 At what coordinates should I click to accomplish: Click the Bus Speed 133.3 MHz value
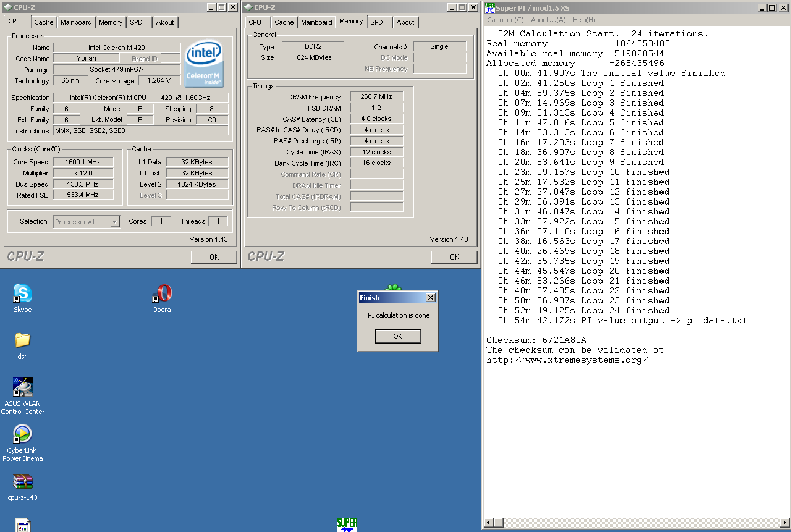pos(83,184)
